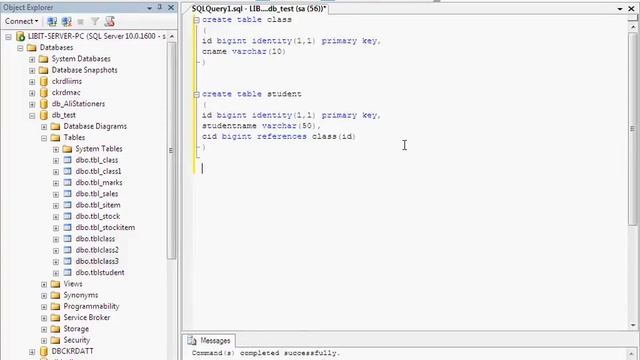Viewport: 640px width, 360px height.
Task: Click 'create table class' line in editor
Action: tap(247, 20)
